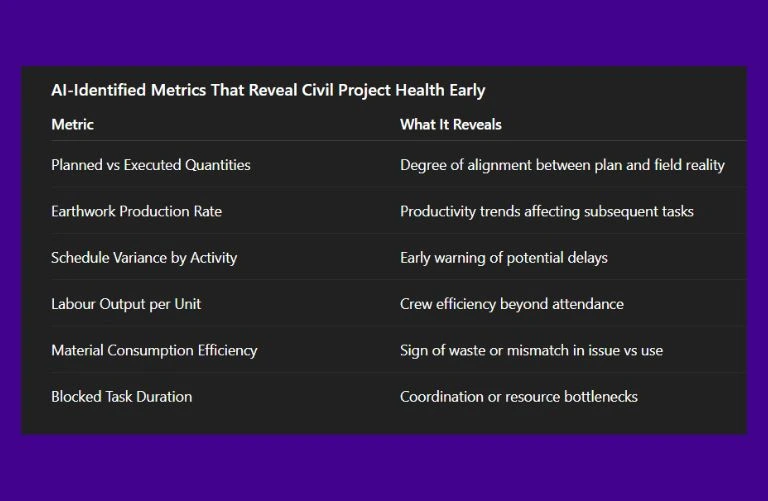Image resolution: width=768 pixels, height=501 pixels.
Task: Click the purple margin left of the table
Action: [10, 250]
